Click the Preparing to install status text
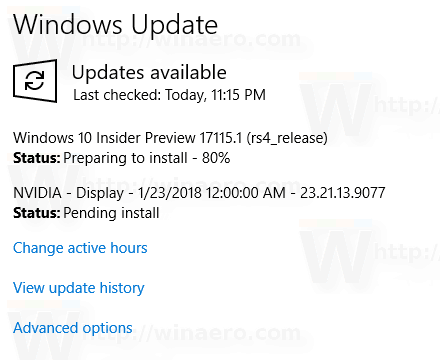 pos(125,158)
